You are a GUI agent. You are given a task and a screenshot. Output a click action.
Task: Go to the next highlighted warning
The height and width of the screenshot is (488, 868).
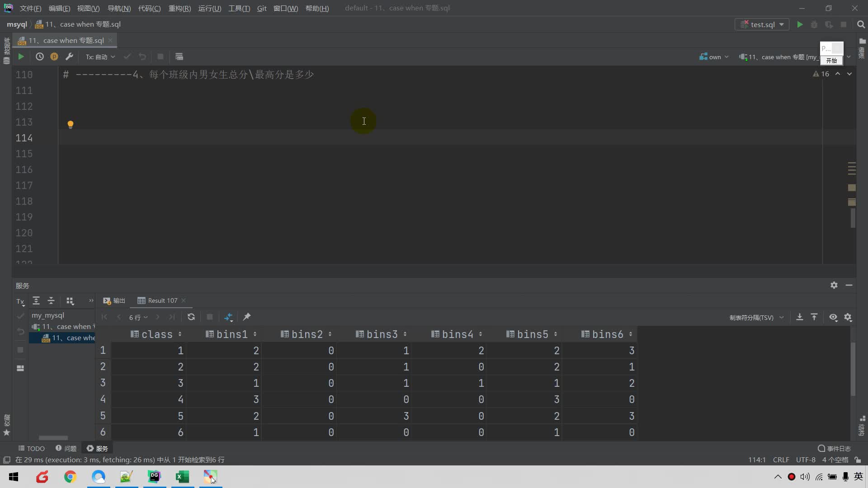pyautogui.click(x=849, y=74)
